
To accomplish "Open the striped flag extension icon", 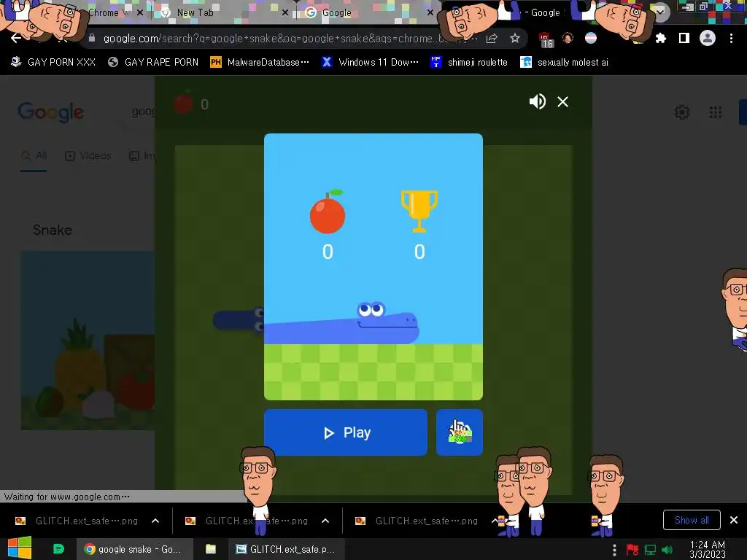I will pos(591,38).
